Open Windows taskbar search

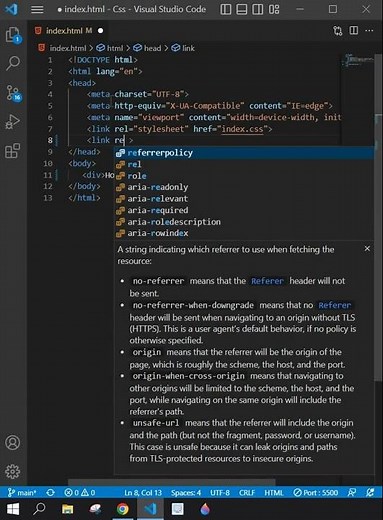tap(39, 509)
